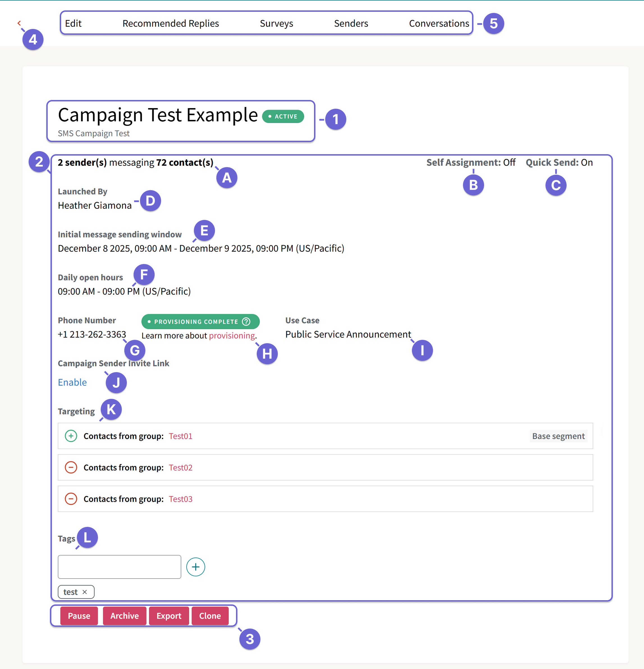Open the Test02 group details

pyautogui.click(x=180, y=467)
